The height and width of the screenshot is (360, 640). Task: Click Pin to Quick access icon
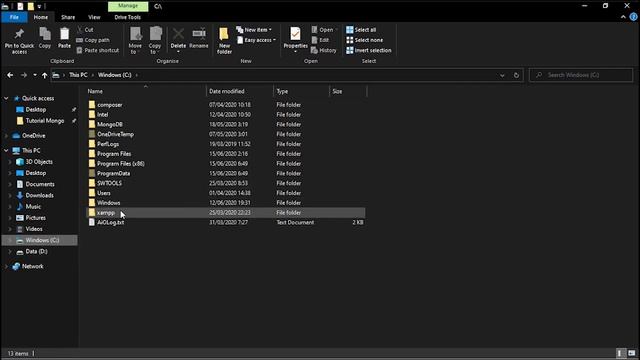pyautogui.click(x=19, y=40)
